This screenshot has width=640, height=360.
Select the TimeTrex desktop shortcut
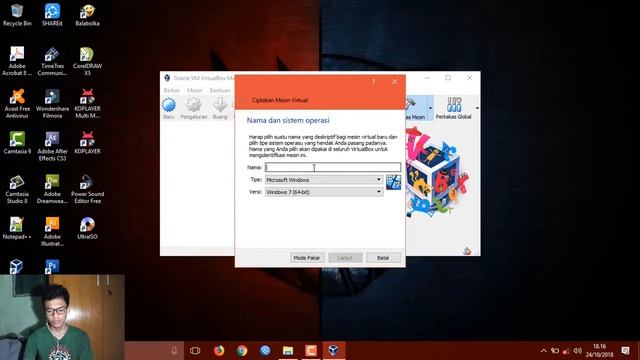pyautogui.click(x=52, y=61)
